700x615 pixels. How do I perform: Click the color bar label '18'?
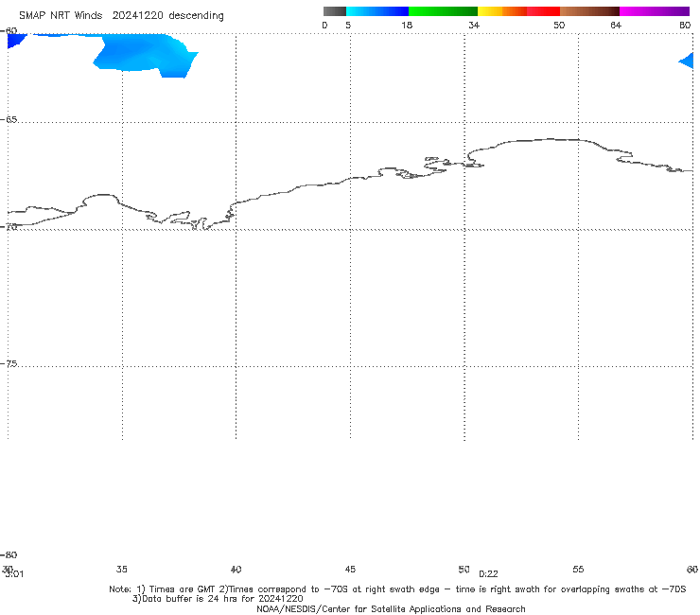point(407,25)
